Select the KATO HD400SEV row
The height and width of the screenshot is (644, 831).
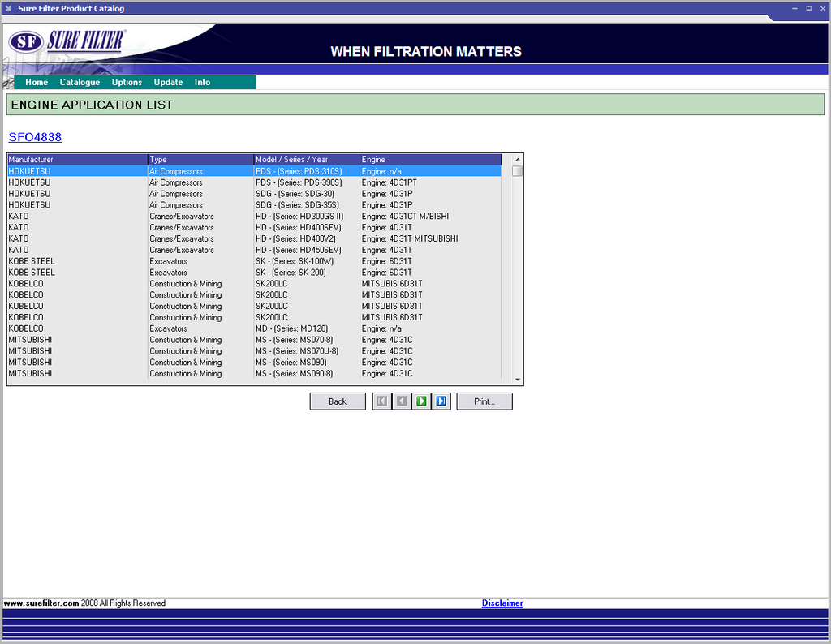coord(254,228)
